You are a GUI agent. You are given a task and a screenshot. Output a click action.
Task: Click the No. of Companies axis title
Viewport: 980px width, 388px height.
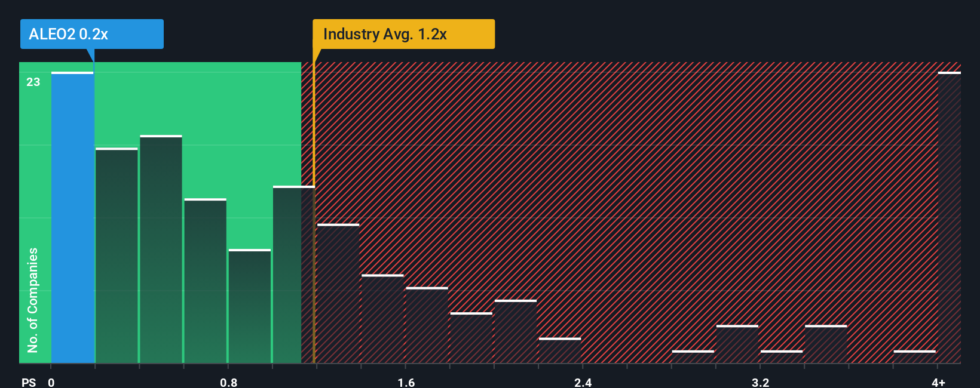[x=32, y=300]
